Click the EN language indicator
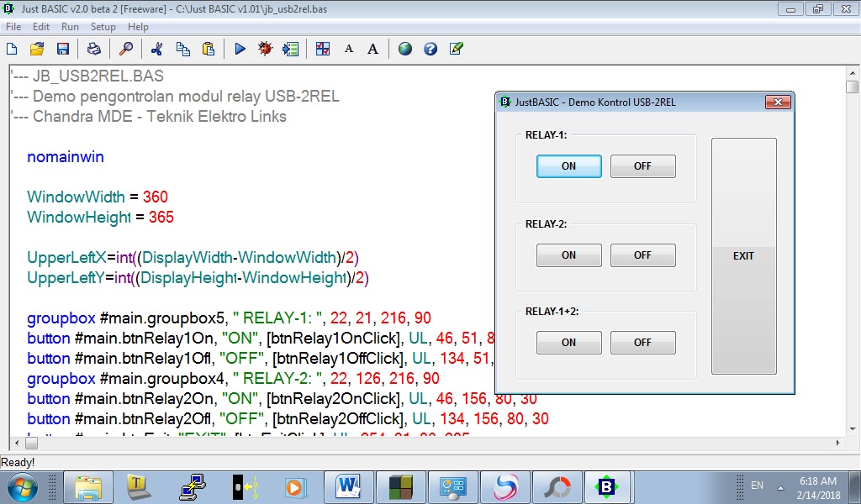This screenshot has height=504, width=861. coord(757,486)
